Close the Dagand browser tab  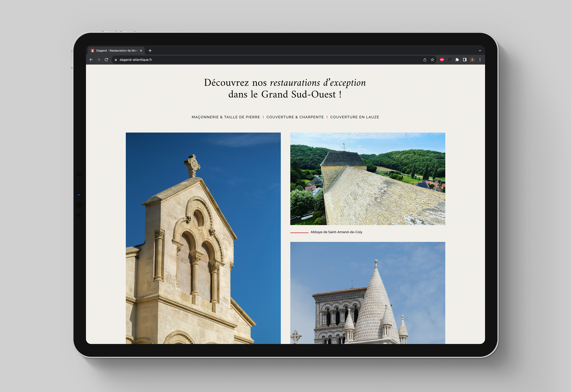[x=141, y=51]
